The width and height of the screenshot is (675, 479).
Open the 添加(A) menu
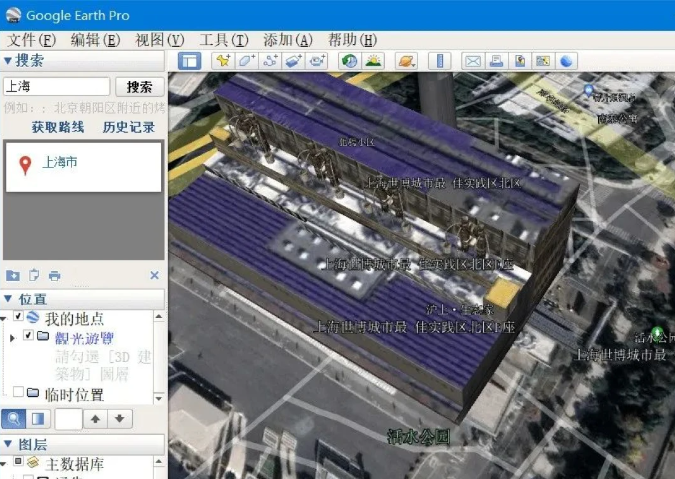click(x=288, y=40)
